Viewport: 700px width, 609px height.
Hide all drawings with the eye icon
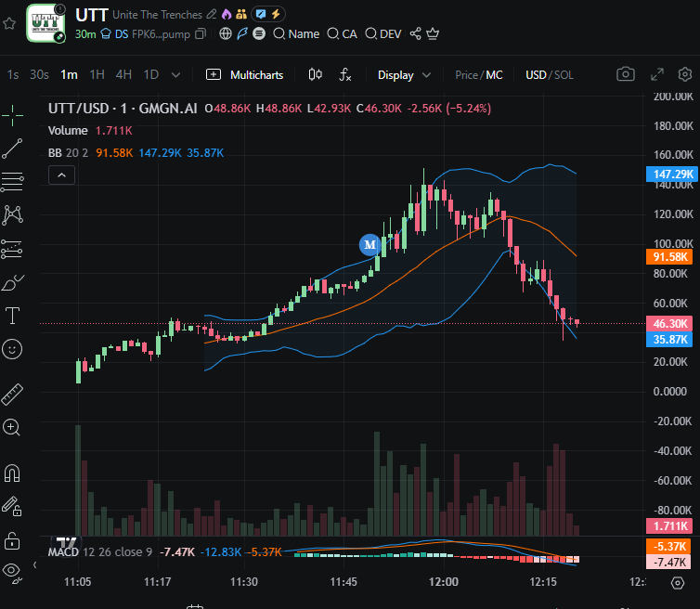(x=12, y=573)
